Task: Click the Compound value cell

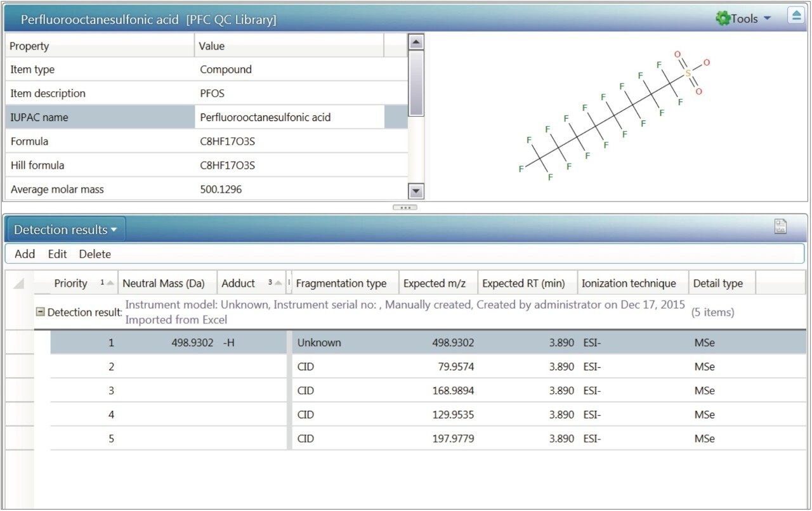Action: click(289, 70)
